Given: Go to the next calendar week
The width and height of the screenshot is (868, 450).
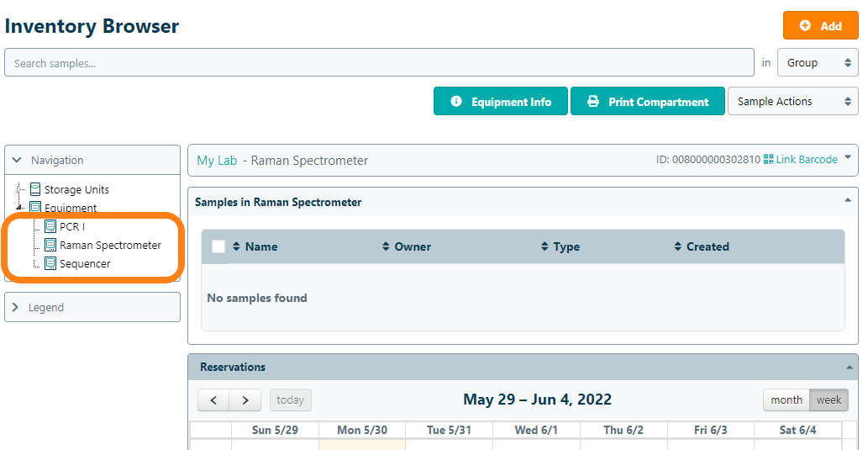Looking at the screenshot, I should 245,400.
